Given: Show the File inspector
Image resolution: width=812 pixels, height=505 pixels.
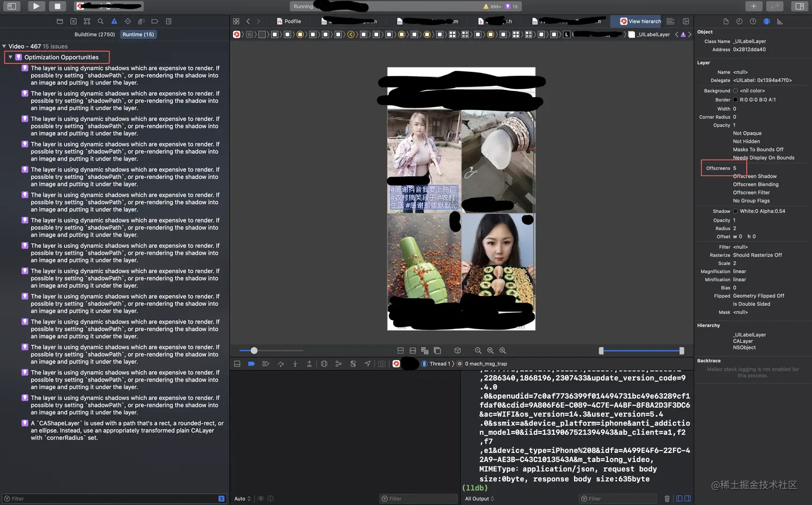Looking at the screenshot, I should coord(726,21).
